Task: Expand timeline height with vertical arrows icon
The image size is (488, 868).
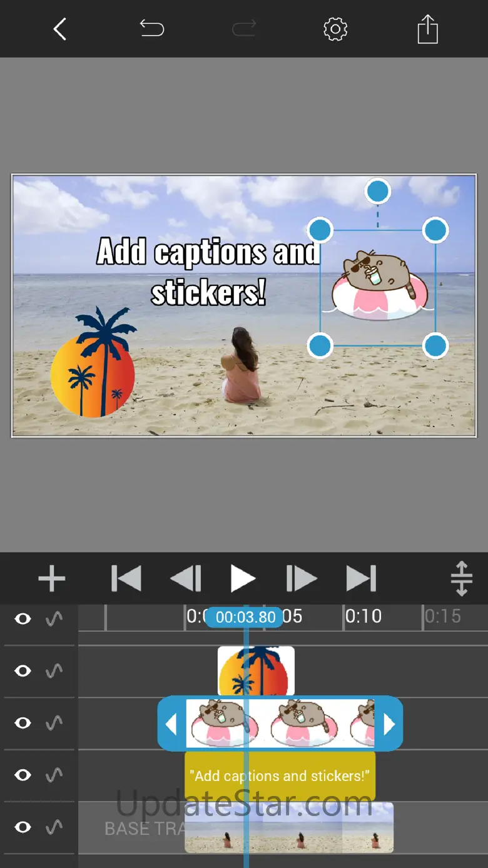Action: pyautogui.click(x=462, y=578)
